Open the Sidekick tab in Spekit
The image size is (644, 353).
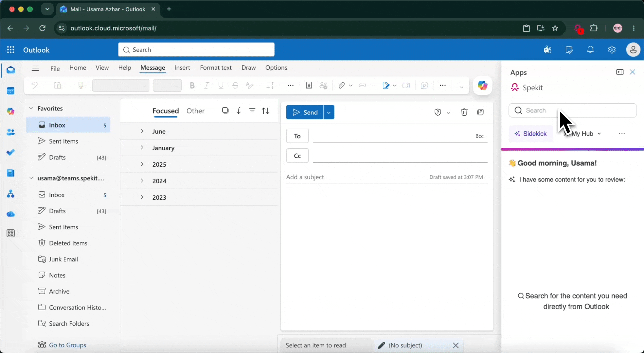(531, 134)
